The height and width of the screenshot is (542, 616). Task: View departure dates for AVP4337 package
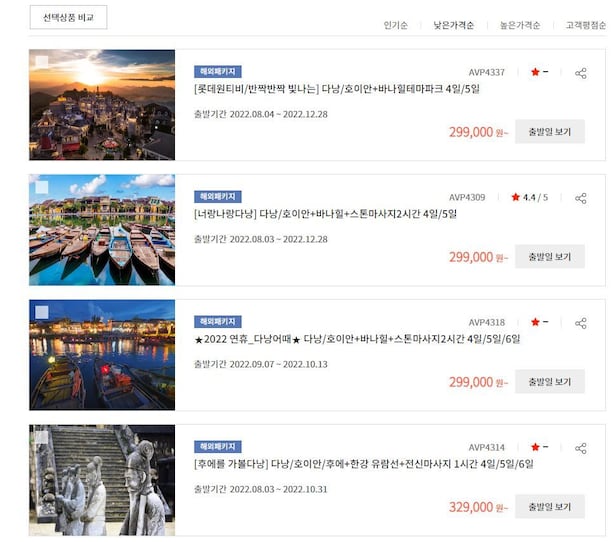(x=550, y=132)
